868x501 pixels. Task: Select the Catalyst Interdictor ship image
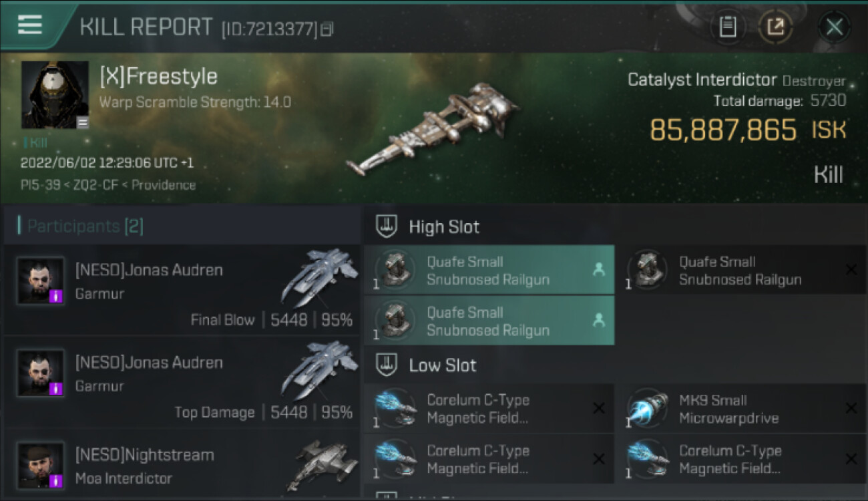coord(433,129)
